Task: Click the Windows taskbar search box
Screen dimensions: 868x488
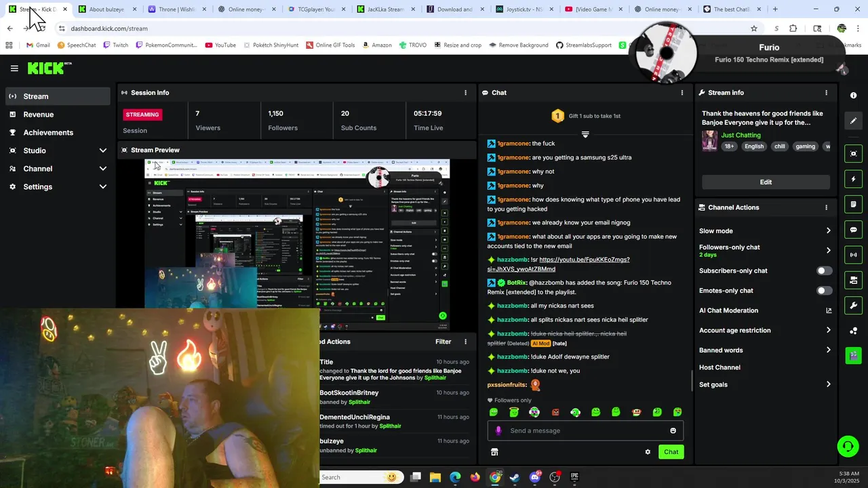Action: click(361, 477)
